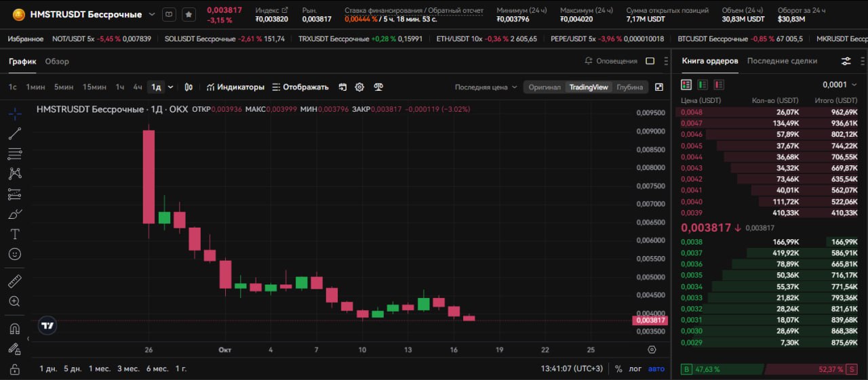Open order book filter settings icon
The width and height of the screenshot is (868, 380).
click(x=846, y=61)
